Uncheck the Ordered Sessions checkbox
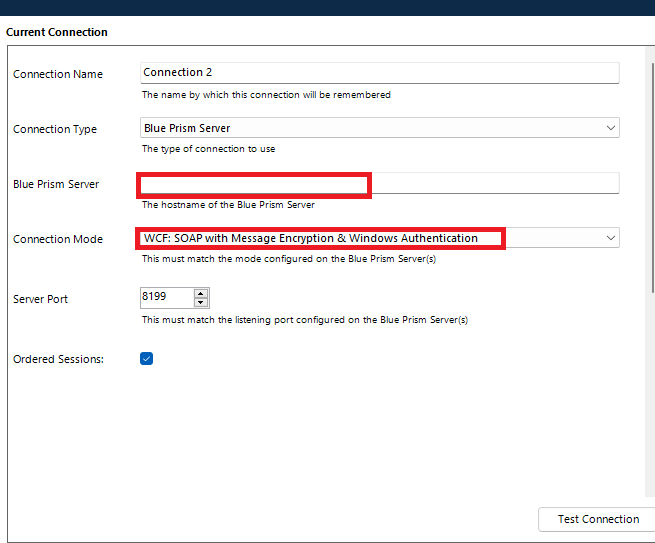 point(146,358)
